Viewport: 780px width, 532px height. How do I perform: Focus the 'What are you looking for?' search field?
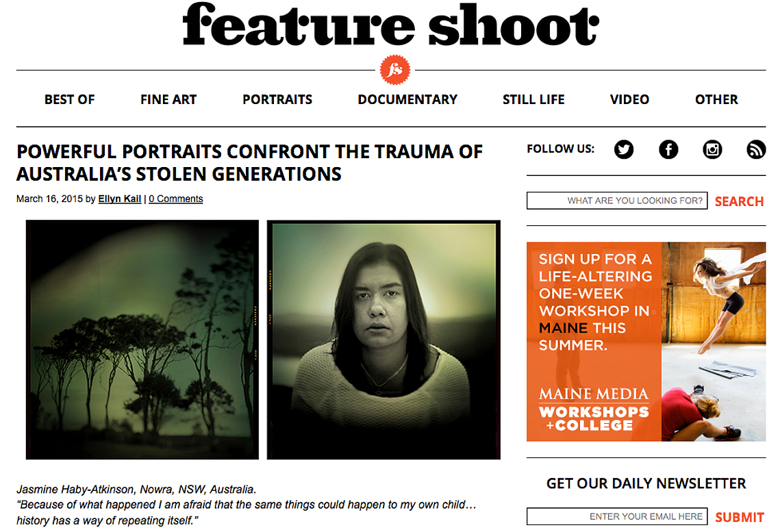click(617, 201)
